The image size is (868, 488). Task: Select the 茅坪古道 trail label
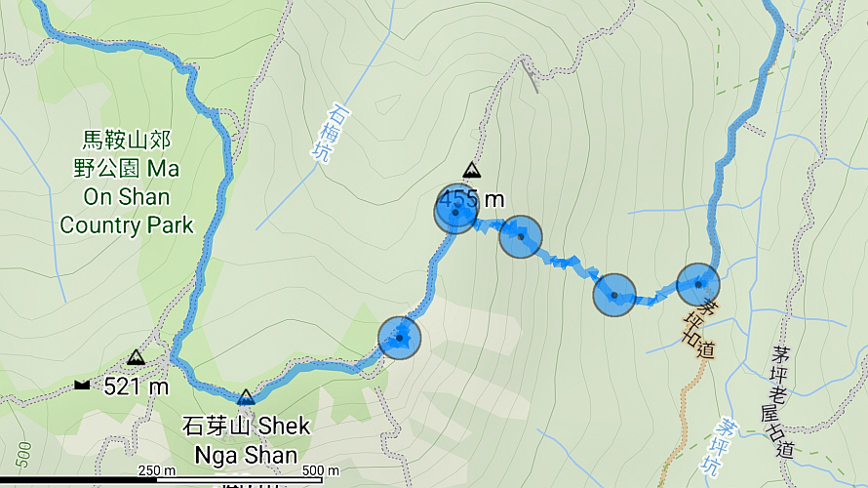(x=699, y=329)
